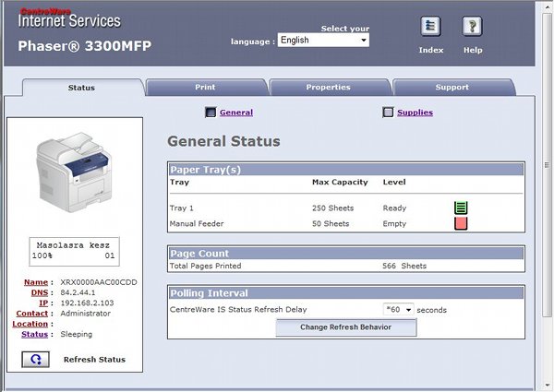Screen dimensions: 554x392
Task: Open the Status link in device info
Action: click(35, 334)
